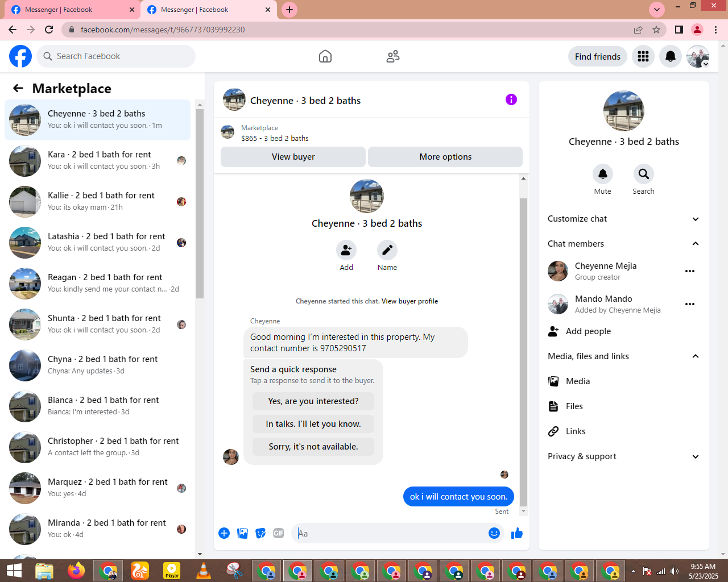This screenshot has height=582, width=728.
Task: Open View buyer profile link
Action: [409, 301]
